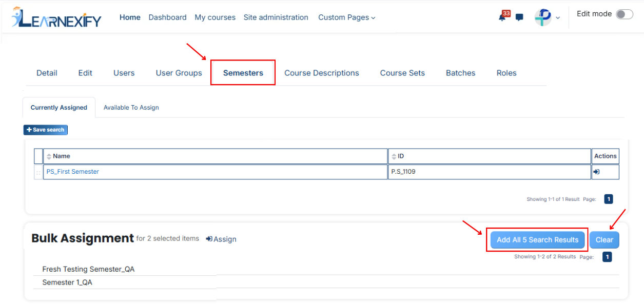Click Add All 5 Search Results button
Screen dimensions: 644x306
tap(537, 240)
